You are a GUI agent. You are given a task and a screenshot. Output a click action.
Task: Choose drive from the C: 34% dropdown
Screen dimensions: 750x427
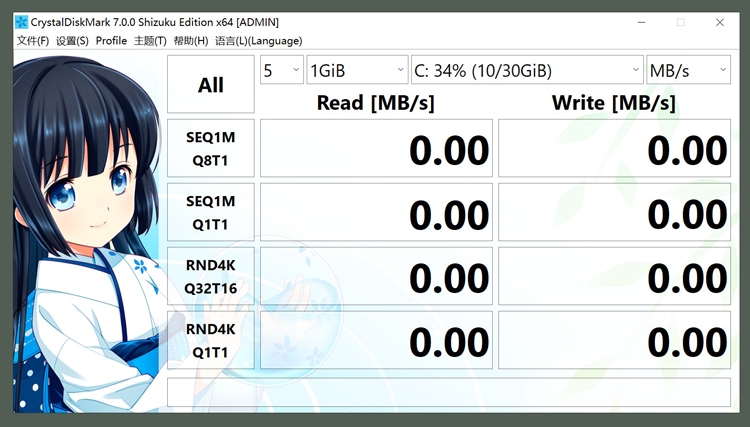click(527, 70)
